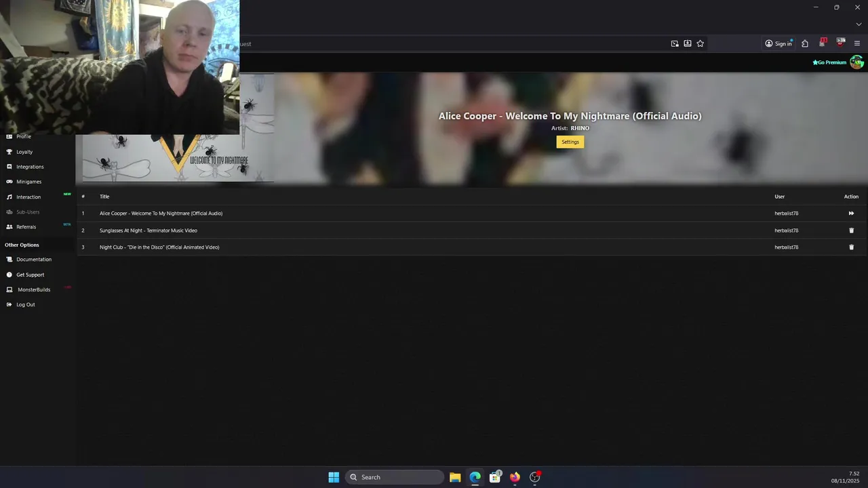Click Get Support link
The width and height of the screenshot is (868, 488).
coord(31,275)
